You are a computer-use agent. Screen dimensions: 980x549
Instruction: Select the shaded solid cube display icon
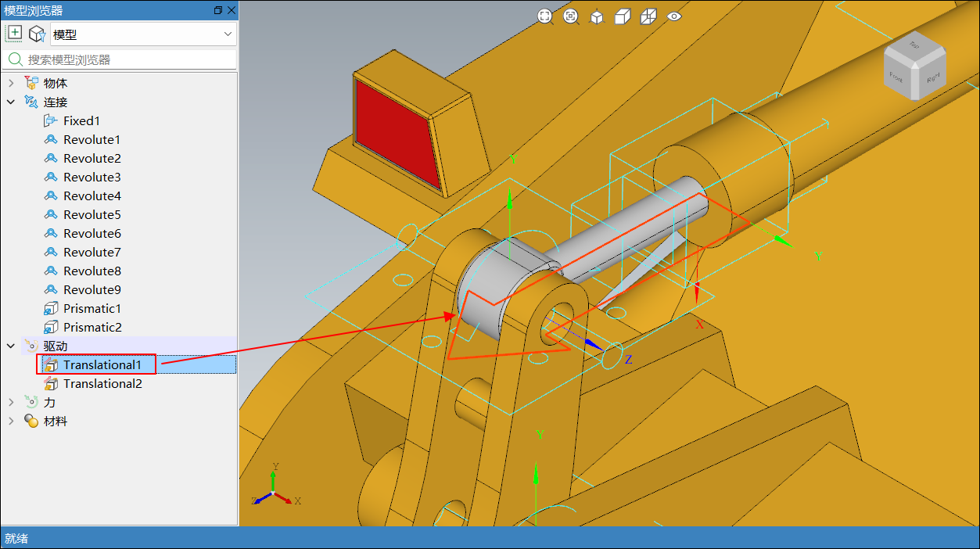tap(623, 16)
